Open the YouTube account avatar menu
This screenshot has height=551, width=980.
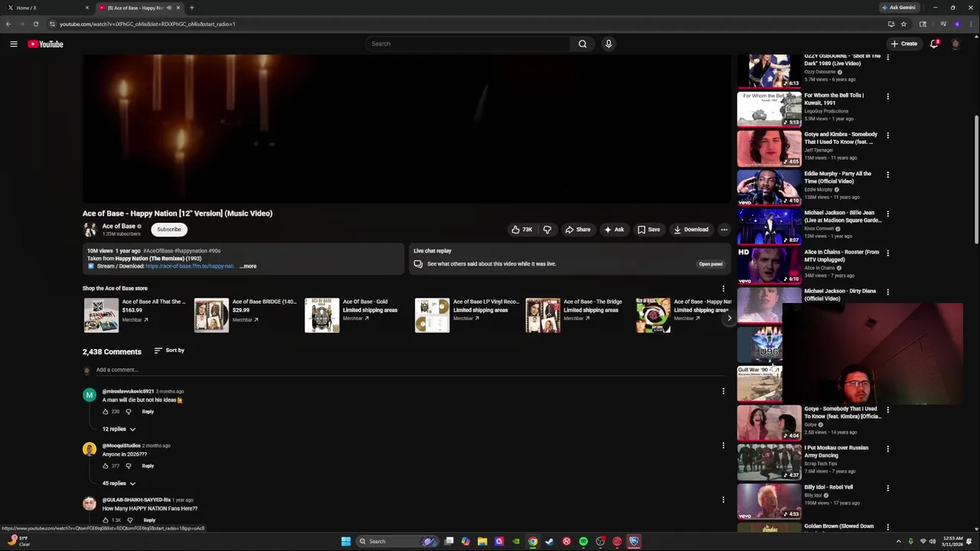[955, 44]
